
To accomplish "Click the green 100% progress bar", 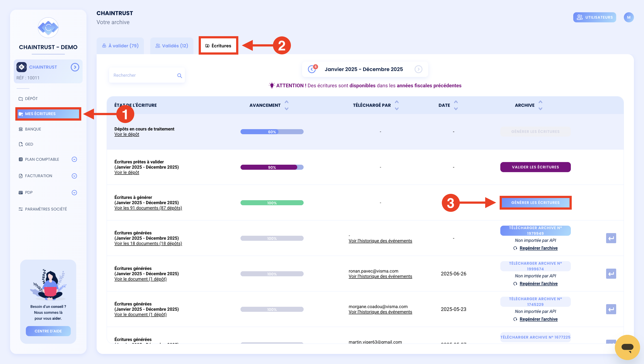I will click(x=272, y=203).
